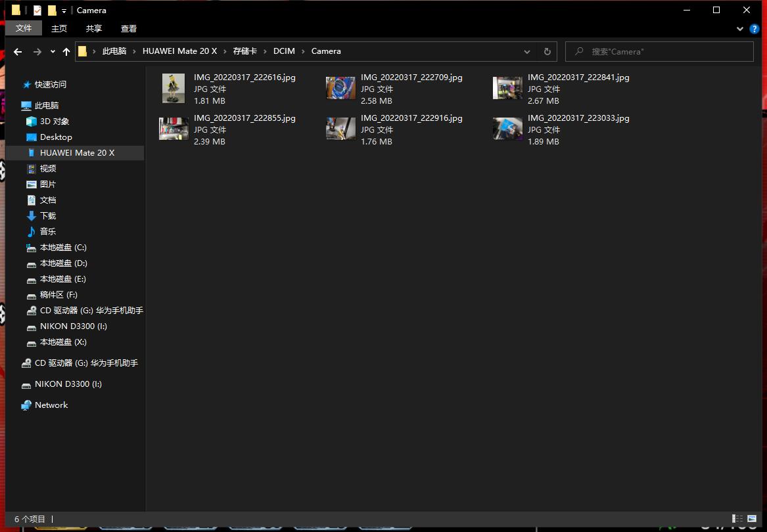Click 此电脑 in the address bar
The image size is (767, 532).
pyautogui.click(x=114, y=51)
